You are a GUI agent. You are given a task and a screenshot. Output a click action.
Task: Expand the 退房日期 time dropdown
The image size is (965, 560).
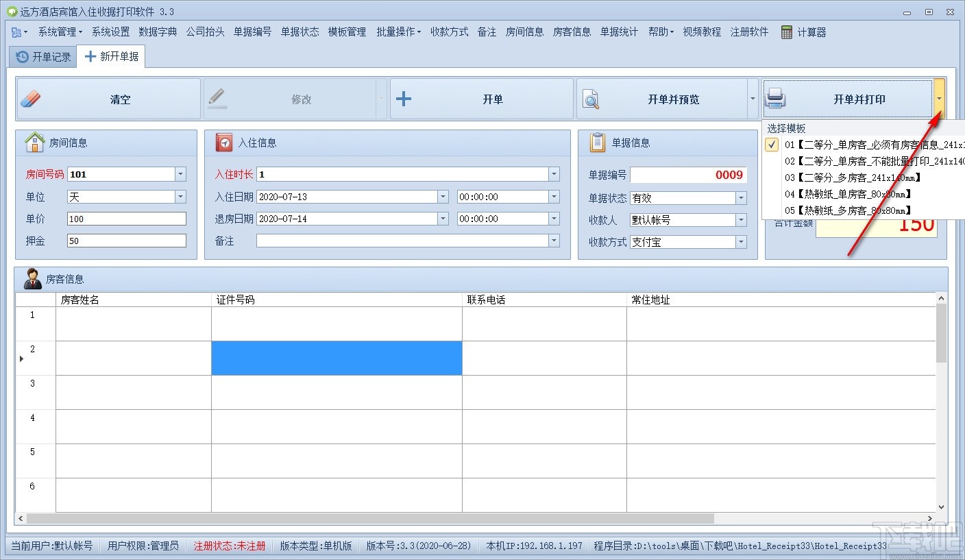pos(554,219)
